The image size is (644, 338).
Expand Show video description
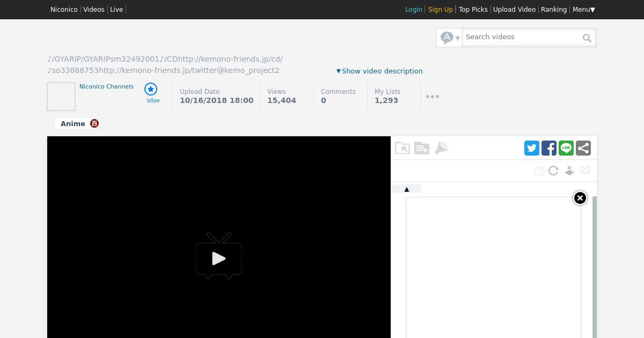(379, 71)
